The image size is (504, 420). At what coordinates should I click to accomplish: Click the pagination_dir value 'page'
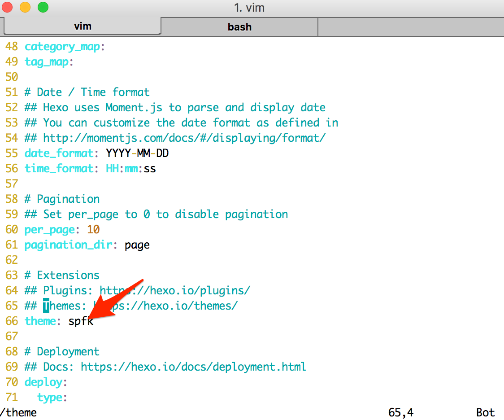click(x=137, y=246)
